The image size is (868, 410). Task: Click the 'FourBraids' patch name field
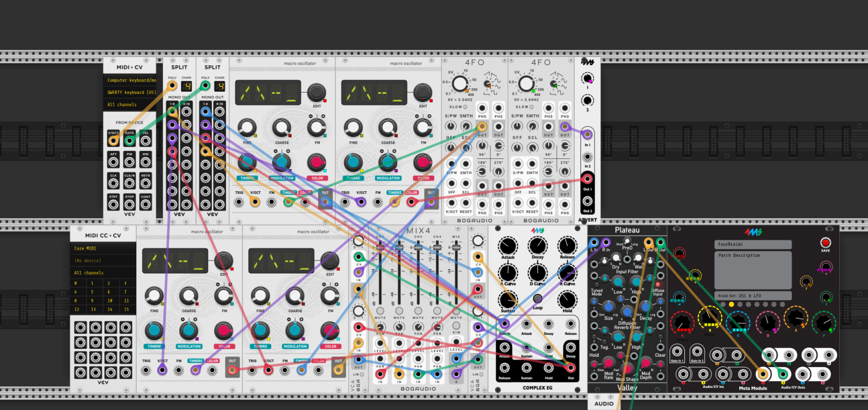pyautogui.click(x=753, y=245)
